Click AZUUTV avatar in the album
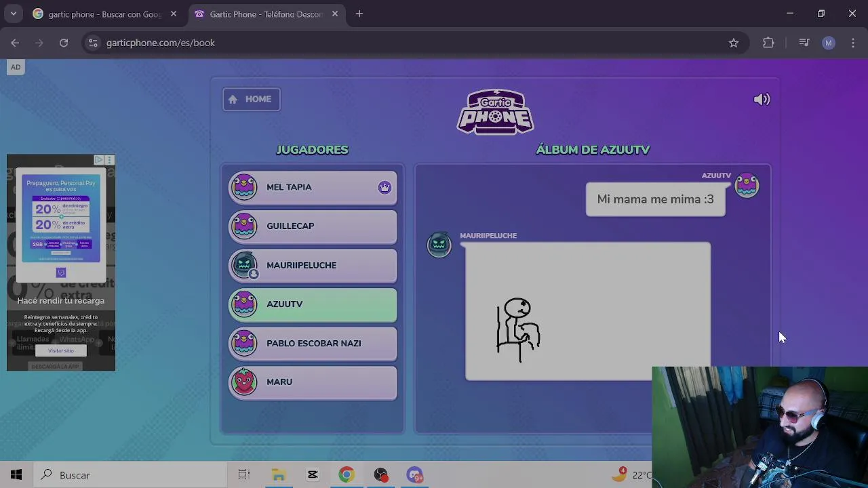Image resolution: width=868 pixels, height=488 pixels. click(x=747, y=186)
